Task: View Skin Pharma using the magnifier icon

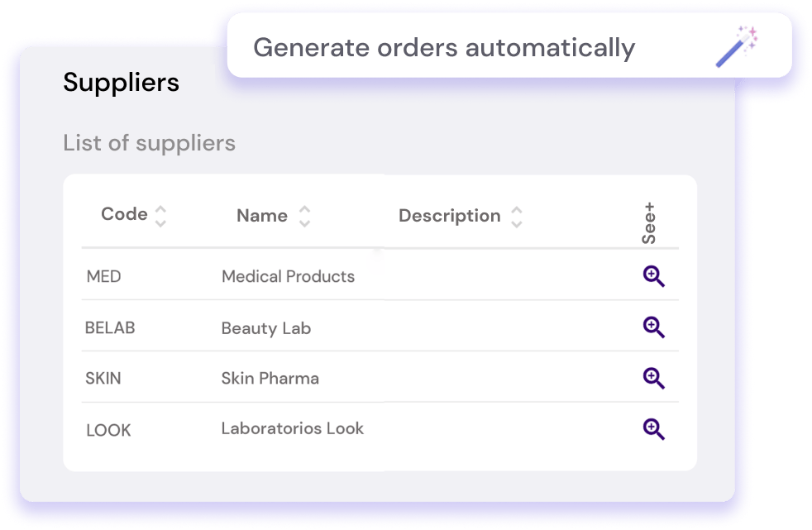Action: click(x=653, y=379)
